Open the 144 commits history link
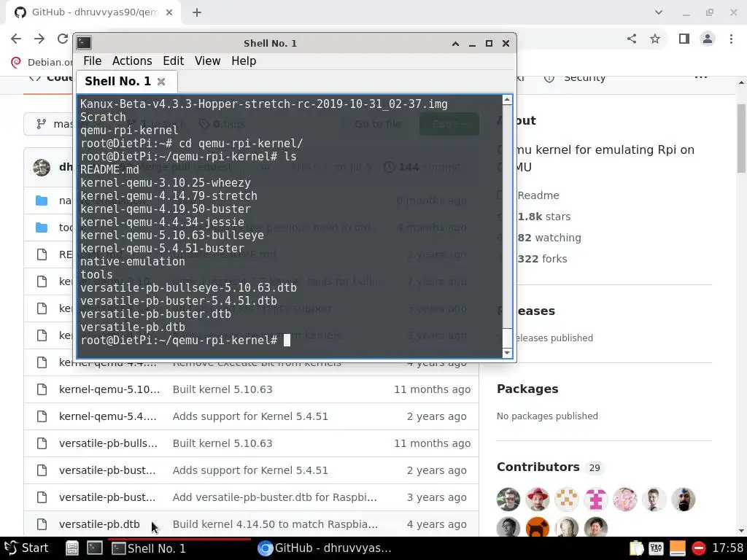Image resolution: width=747 pixels, height=560 pixels. point(424,167)
